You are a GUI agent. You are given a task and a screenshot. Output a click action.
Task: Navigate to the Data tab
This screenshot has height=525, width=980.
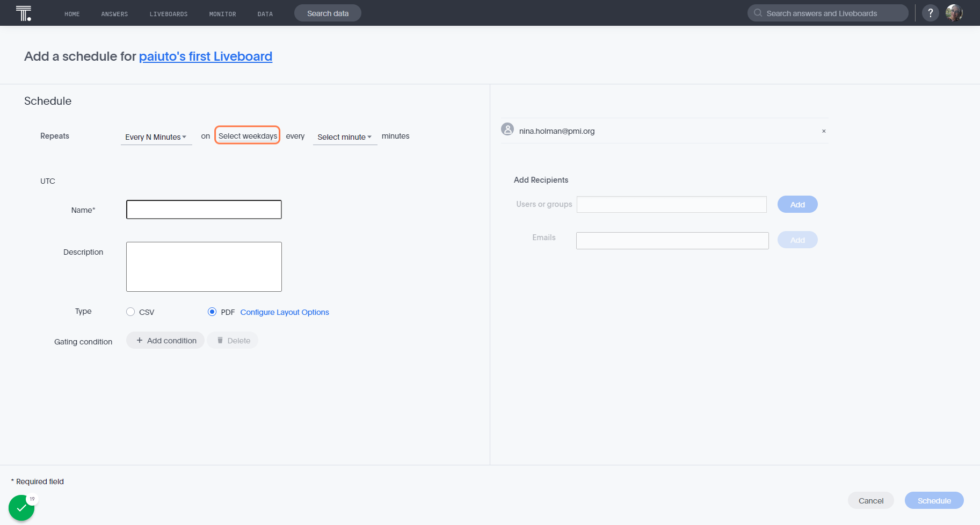[x=265, y=14]
